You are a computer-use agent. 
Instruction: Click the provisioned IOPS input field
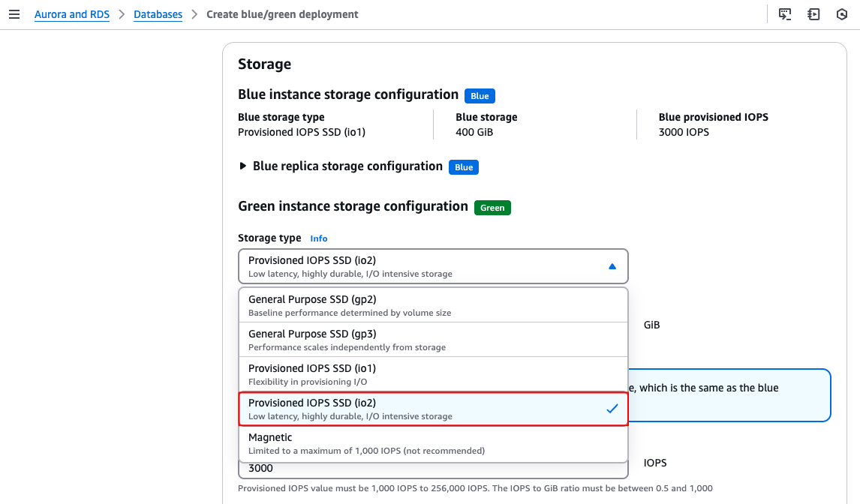[432, 469]
